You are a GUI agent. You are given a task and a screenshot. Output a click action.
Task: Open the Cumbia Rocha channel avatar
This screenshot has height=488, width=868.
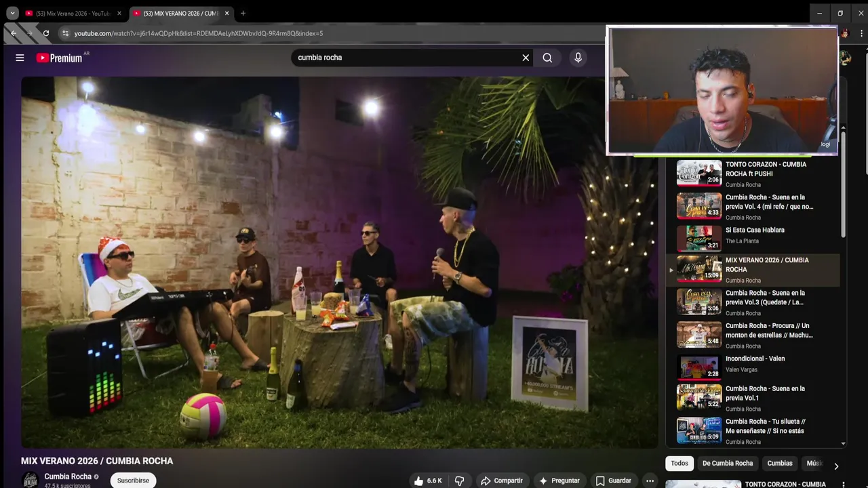(x=30, y=480)
